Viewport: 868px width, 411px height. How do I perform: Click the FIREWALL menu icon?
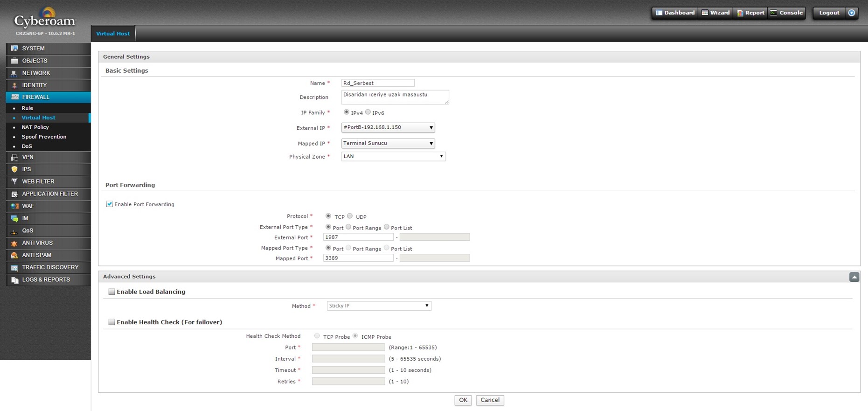[x=14, y=97]
